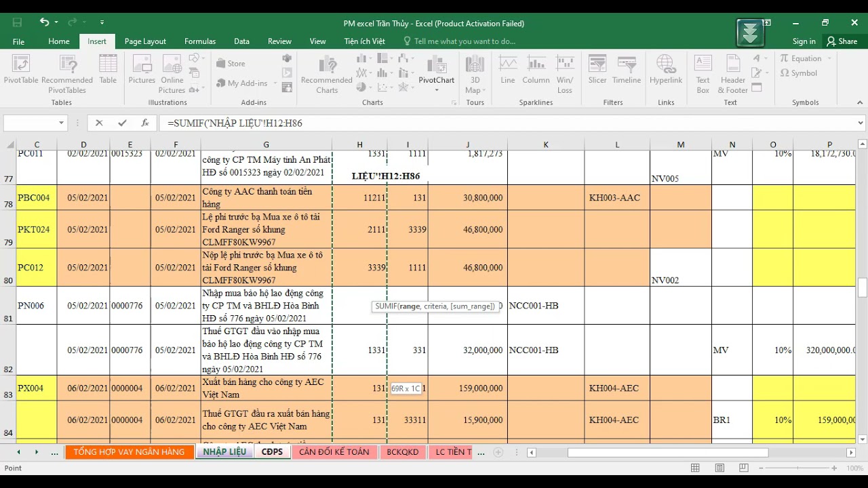Image resolution: width=868 pixels, height=488 pixels.
Task: Open the Ribbon Display Options
Action: (x=766, y=22)
